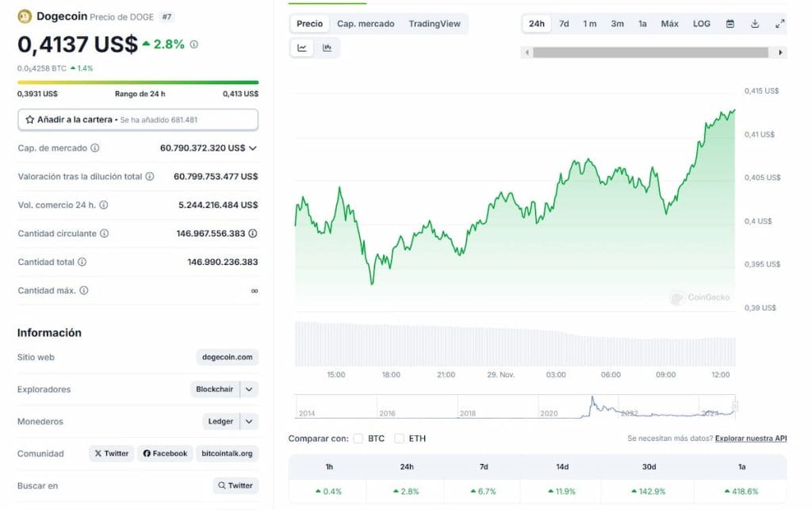Check the BTC compare checkbox
The image size is (812, 510).
[x=358, y=439]
